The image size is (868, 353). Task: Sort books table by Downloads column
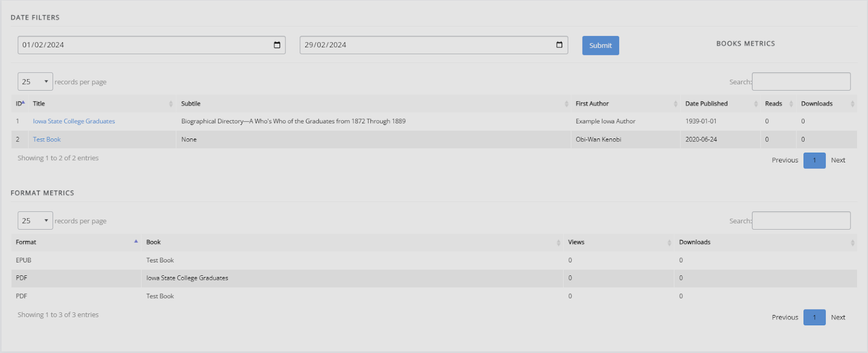[x=827, y=104]
